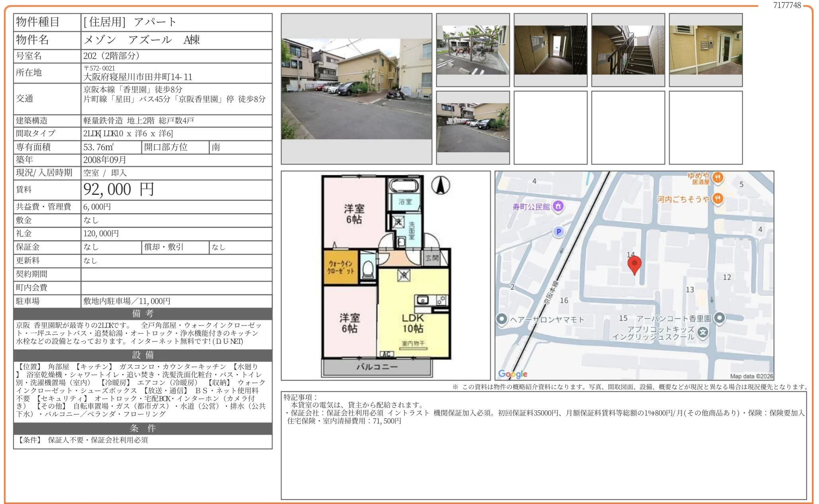Open the entrance hallway thumbnail photo
This screenshot has height=504, width=819.
coord(551,50)
